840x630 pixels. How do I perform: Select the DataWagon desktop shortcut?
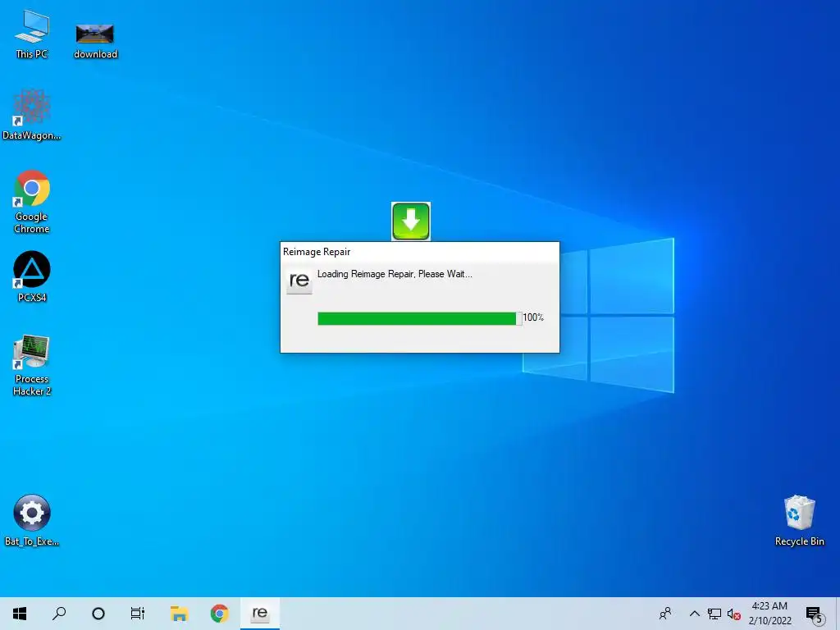32,115
